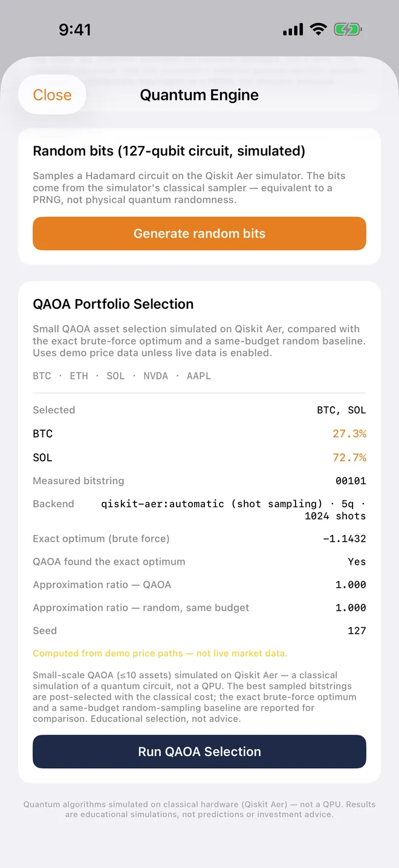Tap the Seed value 127
Image resolution: width=399 pixels, height=868 pixels.
click(357, 631)
